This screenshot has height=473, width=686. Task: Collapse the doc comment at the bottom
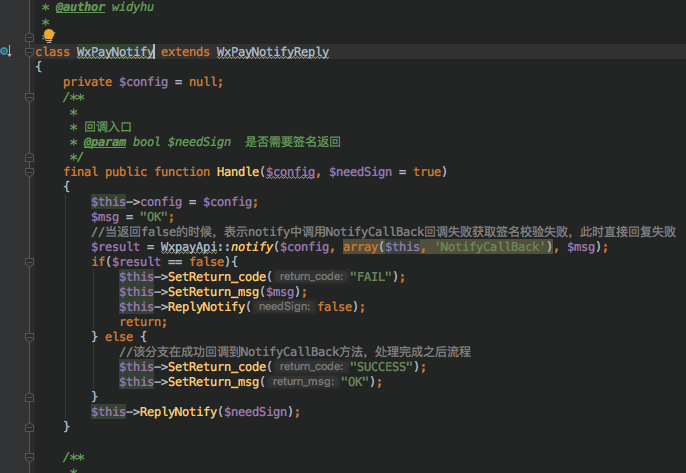click(x=29, y=457)
